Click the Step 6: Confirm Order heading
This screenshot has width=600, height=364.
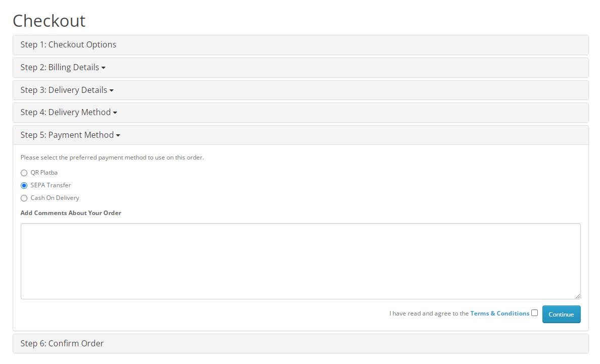click(x=62, y=343)
